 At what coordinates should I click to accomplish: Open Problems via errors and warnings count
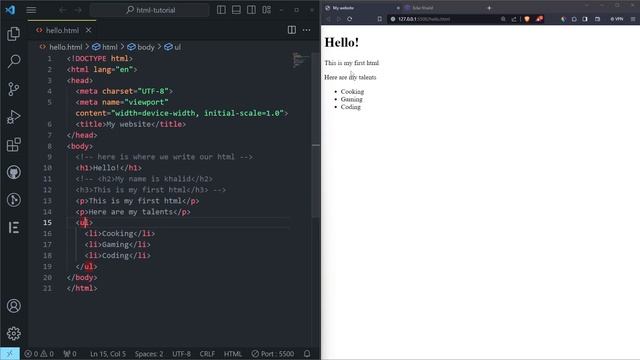point(39,354)
